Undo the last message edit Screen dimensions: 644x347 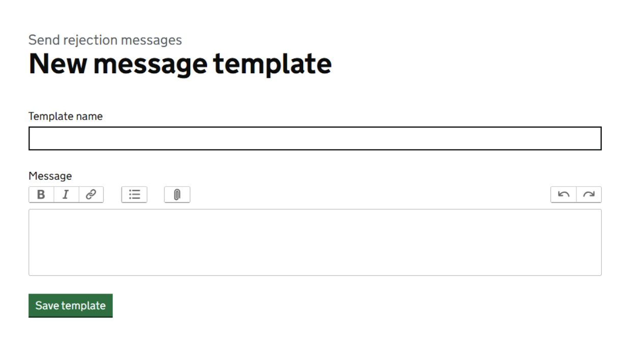564,194
